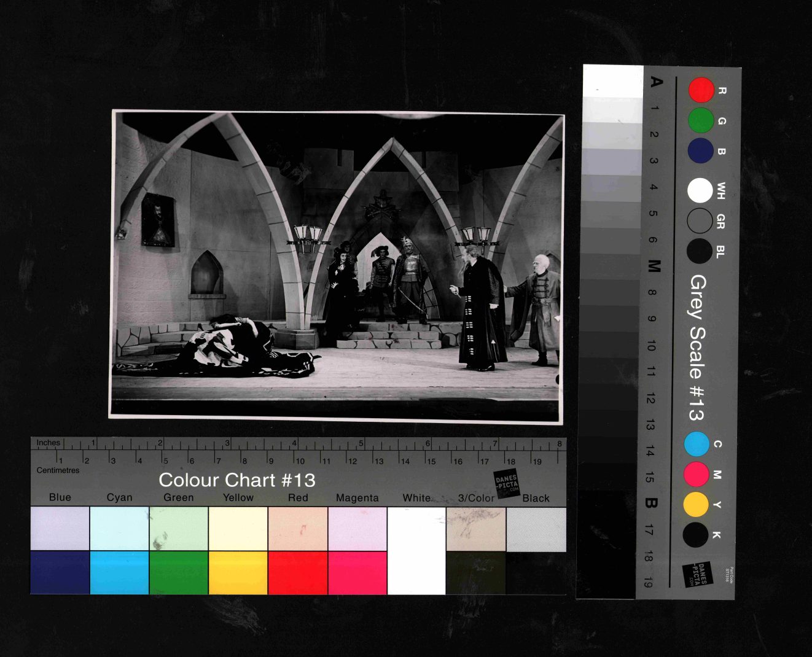The width and height of the screenshot is (812, 657).
Task: Click the framed portrait on the stage wall
Action: coord(158,220)
